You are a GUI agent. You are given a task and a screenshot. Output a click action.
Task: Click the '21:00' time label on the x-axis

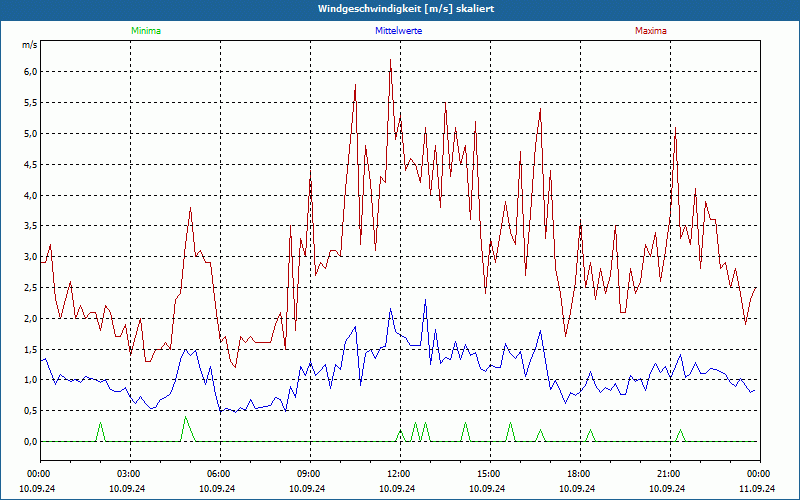[670, 474]
